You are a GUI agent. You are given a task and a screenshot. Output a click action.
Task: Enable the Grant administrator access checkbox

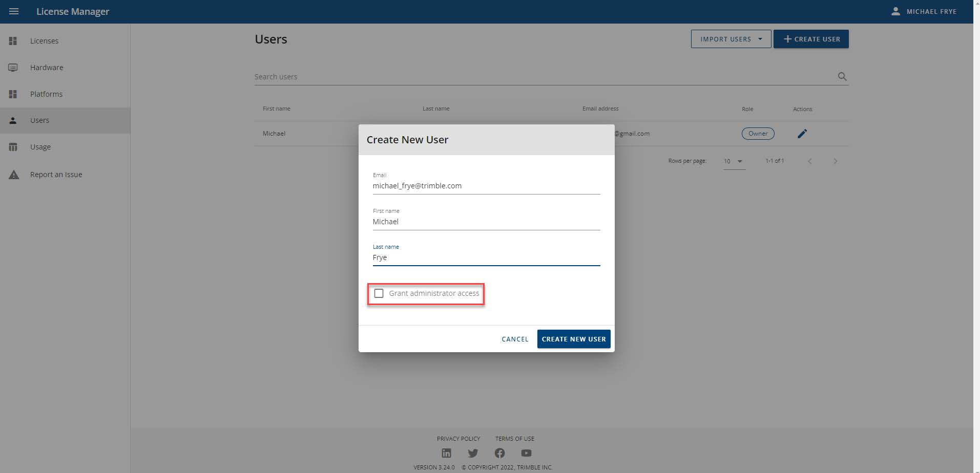pyautogui.click(x=379, y=293)
